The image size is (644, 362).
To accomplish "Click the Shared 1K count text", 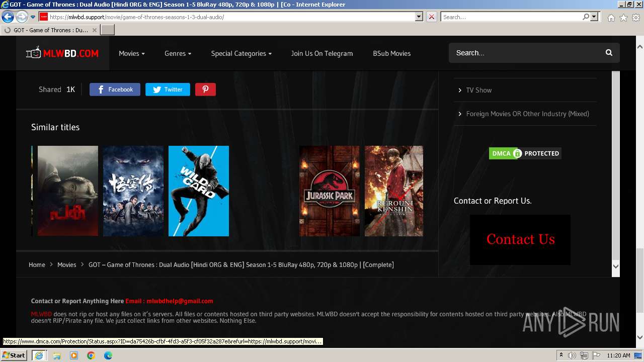I will point(57,89).
